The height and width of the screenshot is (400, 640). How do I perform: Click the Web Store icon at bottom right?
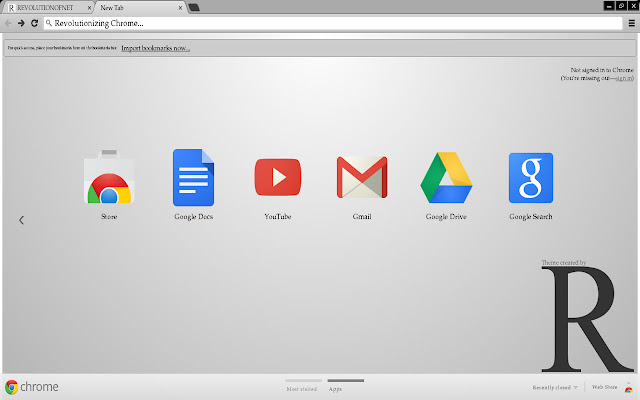coord(629,389)
